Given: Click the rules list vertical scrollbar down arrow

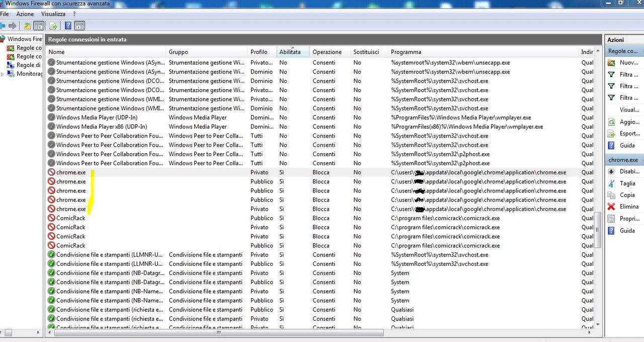Looking at the screenshot, I should 598,324.
